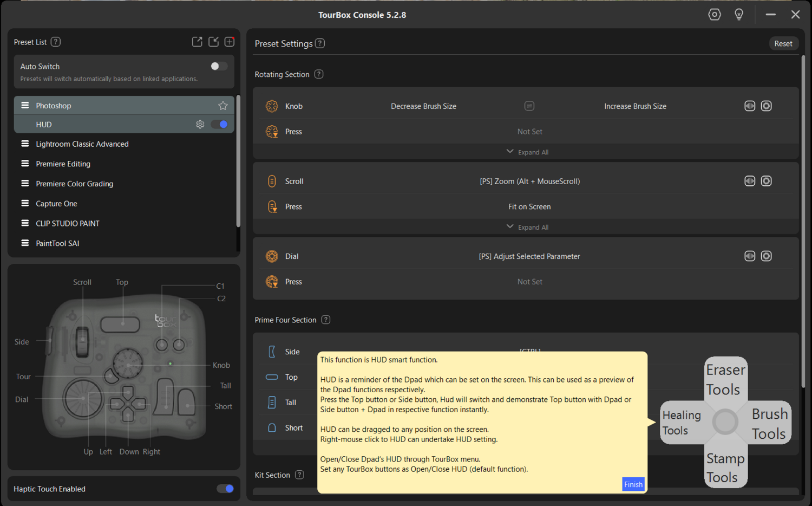
Task: Click [PS] Adjust Selected Parameter assignment
Action: coord(529,256)
